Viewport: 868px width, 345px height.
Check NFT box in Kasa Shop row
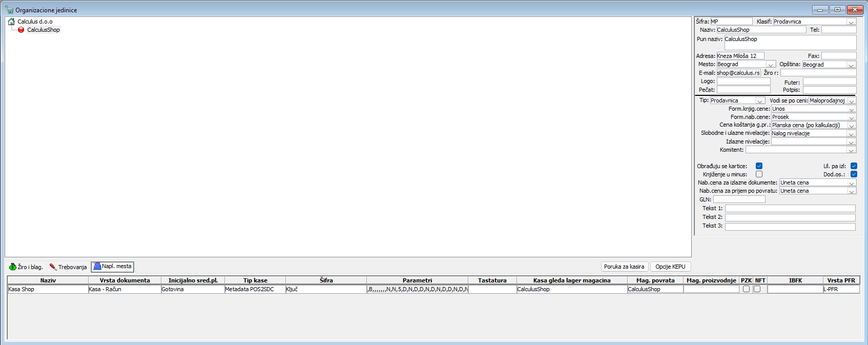coord(757,289)
